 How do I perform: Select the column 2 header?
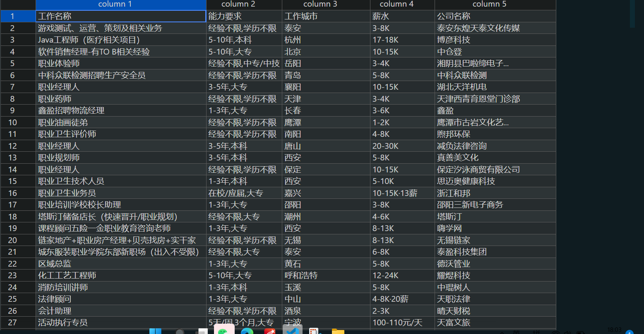pos(244,5)
